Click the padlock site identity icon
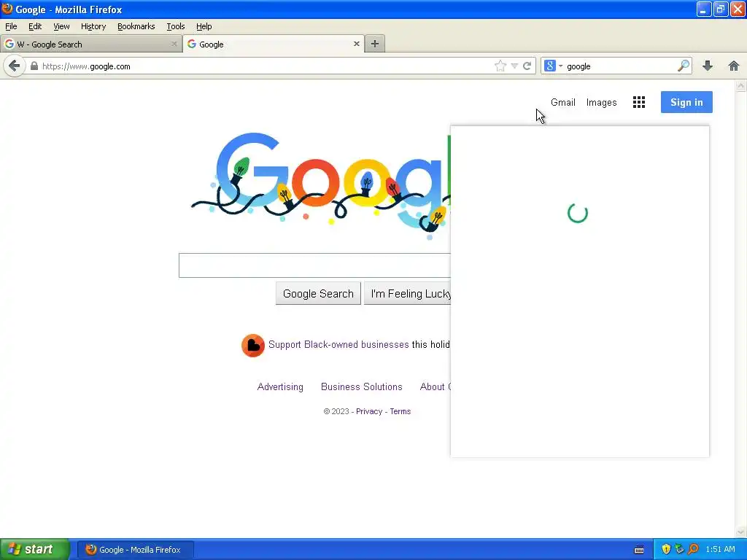 pyautogui.click(x=34, y=66)
